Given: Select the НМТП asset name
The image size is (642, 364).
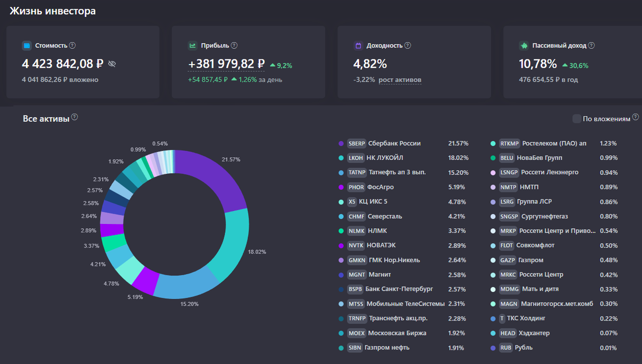Looking at the screenshot, I should tap(530, 187).
